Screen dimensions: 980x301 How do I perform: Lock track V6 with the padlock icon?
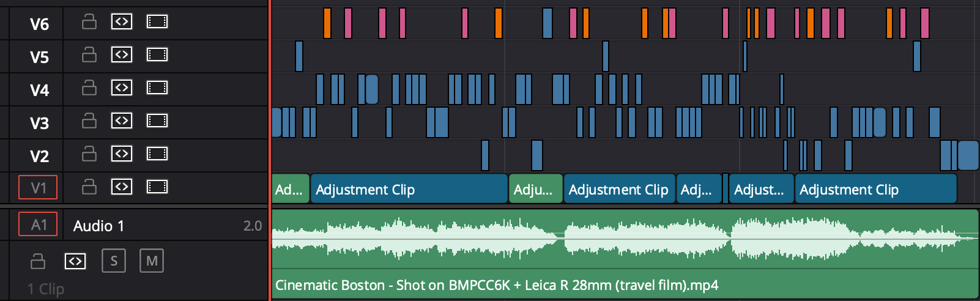pos(89,22)
